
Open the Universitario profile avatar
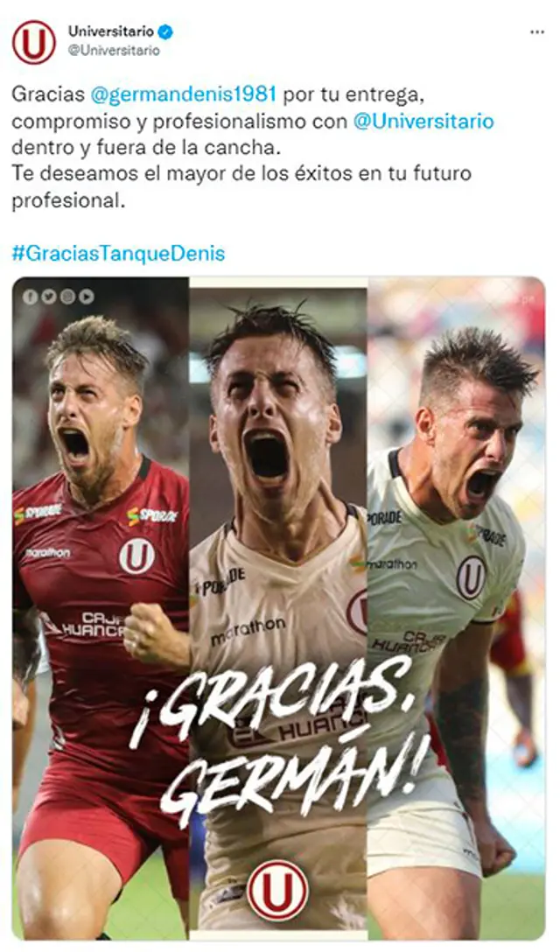click(33, 42)
